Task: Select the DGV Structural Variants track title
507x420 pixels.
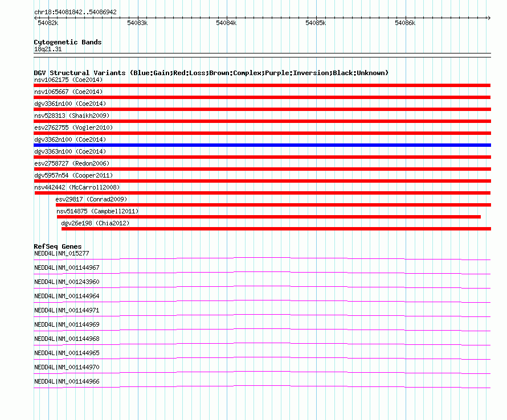Action: point(211,73)
